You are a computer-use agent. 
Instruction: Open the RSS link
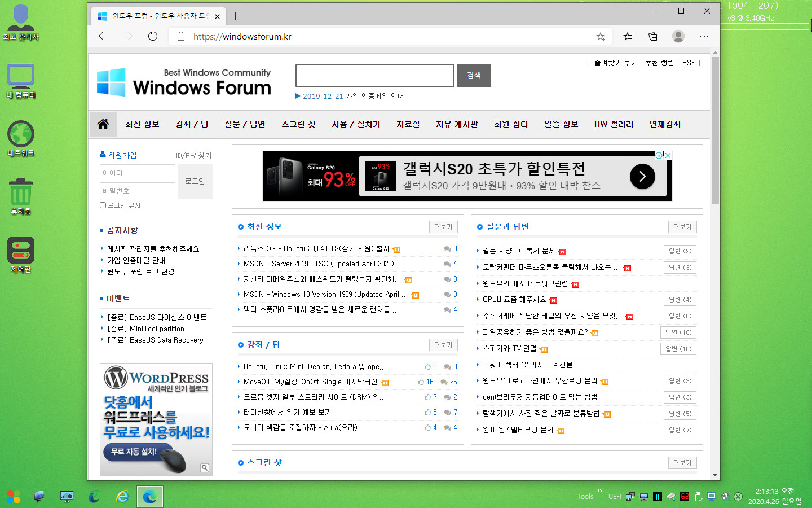coord(689,63)
